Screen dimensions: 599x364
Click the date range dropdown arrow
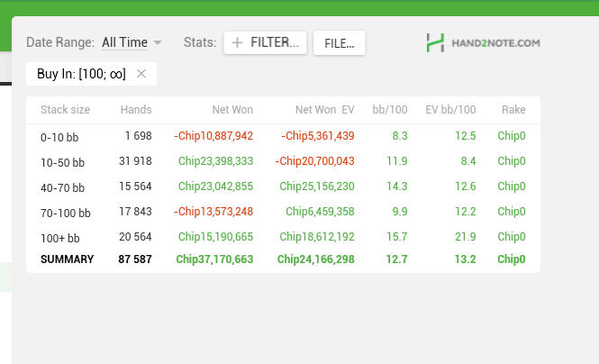[158, 42]
